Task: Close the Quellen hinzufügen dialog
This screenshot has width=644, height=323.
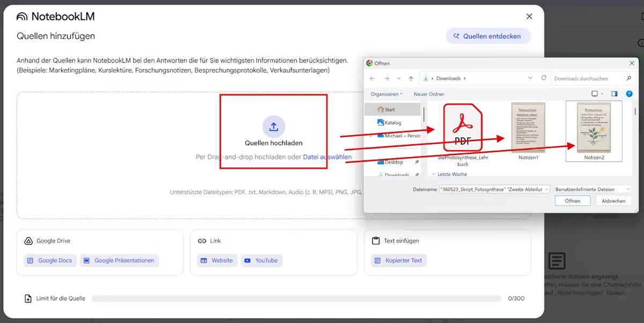Action: click(x=529, y=17)
